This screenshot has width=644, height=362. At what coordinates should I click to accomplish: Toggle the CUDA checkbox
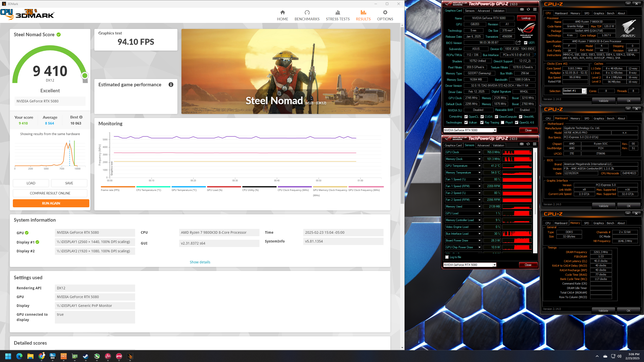482,117
